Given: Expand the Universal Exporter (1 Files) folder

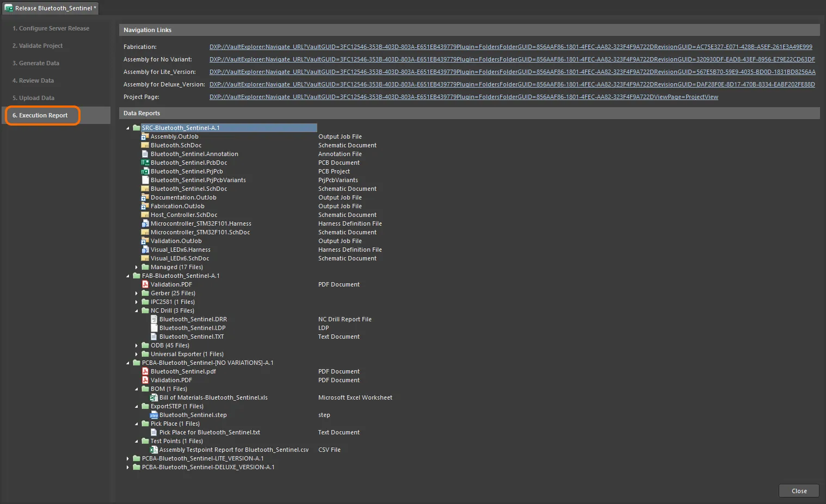Looking at the screenshot, I should pyautogui.click(x=137, y=354).
